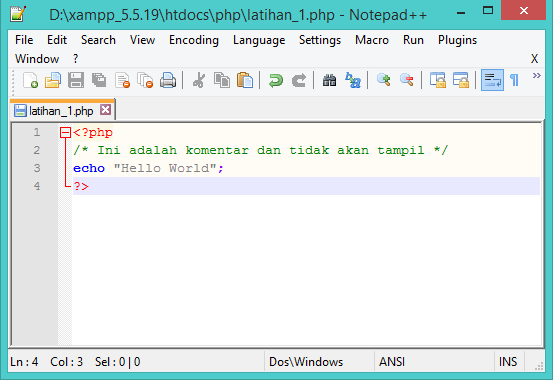
Task: Click the X at the menu bar's right end
Action: (534, 59)
